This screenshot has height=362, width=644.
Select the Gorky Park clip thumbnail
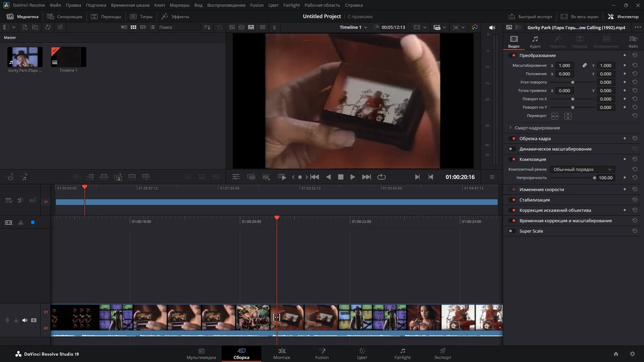(25, 57)
